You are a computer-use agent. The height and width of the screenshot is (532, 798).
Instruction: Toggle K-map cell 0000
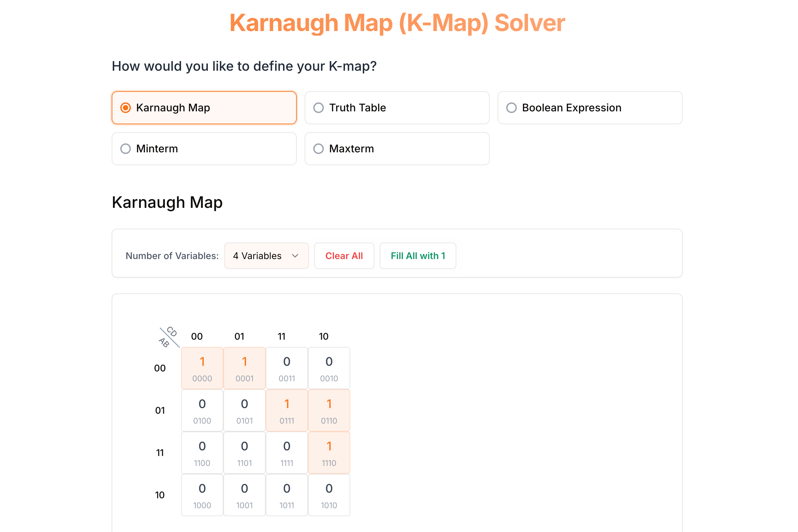202,368
